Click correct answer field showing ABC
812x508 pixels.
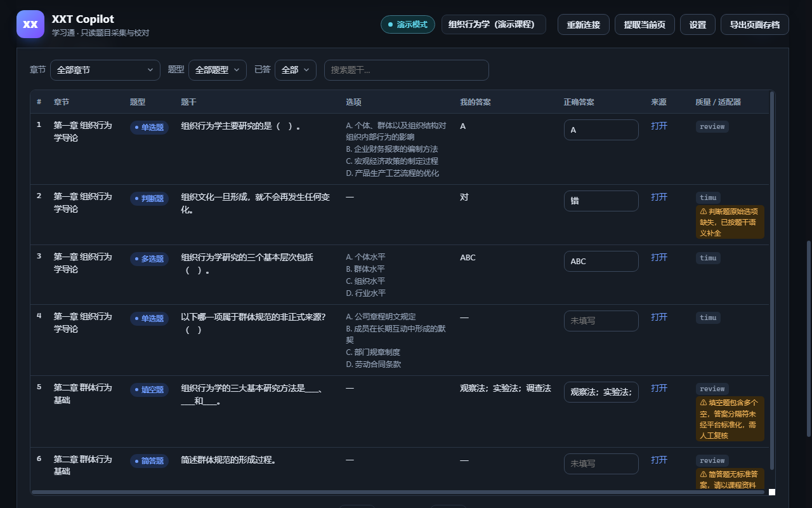601,261
